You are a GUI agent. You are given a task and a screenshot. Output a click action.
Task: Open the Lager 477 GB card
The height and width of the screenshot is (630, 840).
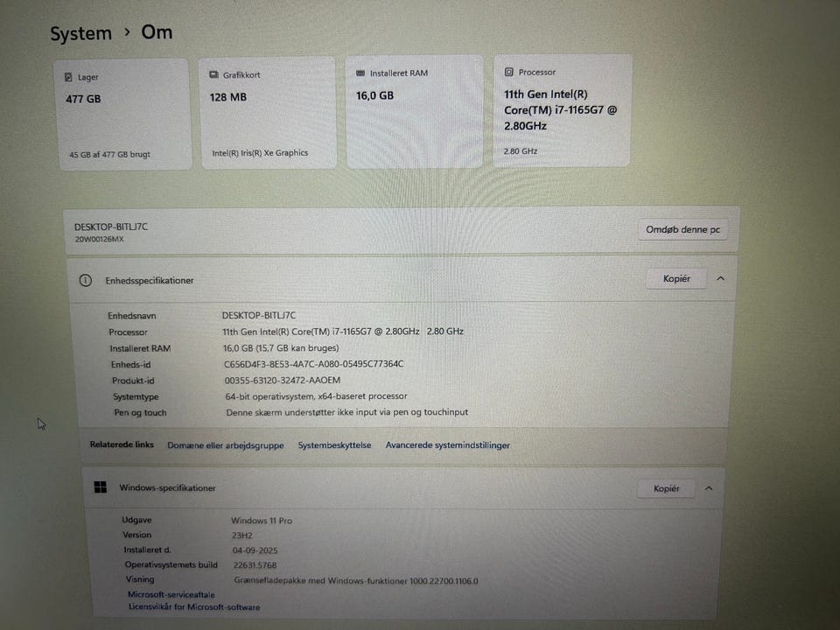tap(123, 115)
